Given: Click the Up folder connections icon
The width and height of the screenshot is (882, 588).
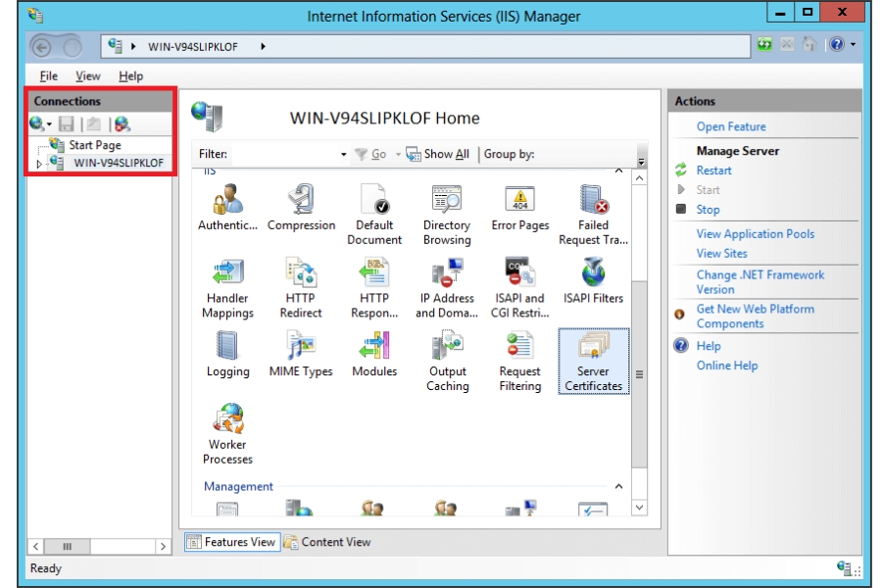Looking at the screenshot, I should pyautogui.click(x=94, y=123).
